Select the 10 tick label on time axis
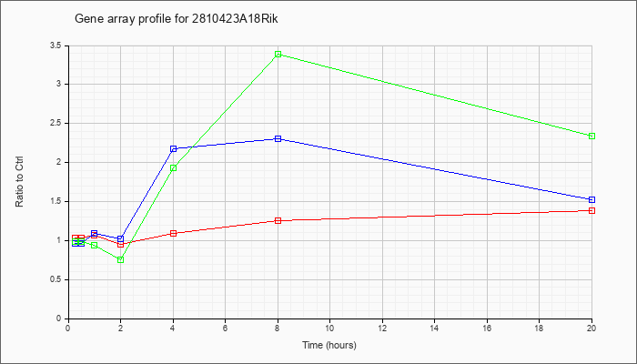 click(329, 327)
